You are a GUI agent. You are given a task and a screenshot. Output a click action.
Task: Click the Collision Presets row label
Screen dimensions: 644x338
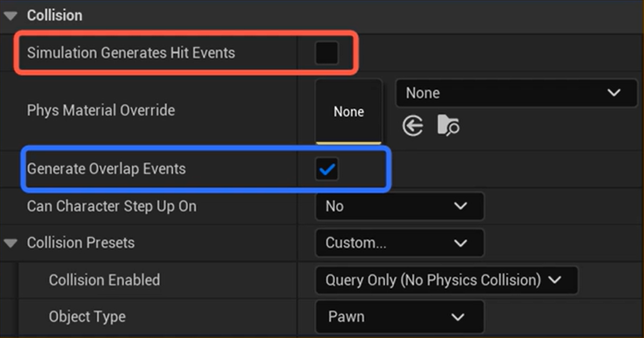[x=81, y=243]
